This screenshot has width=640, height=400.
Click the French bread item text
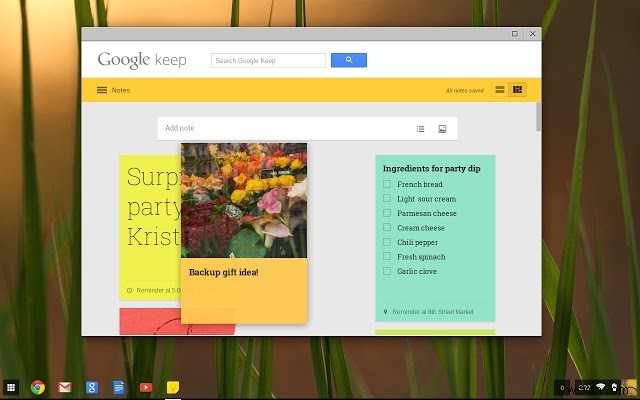pos(420,184)
